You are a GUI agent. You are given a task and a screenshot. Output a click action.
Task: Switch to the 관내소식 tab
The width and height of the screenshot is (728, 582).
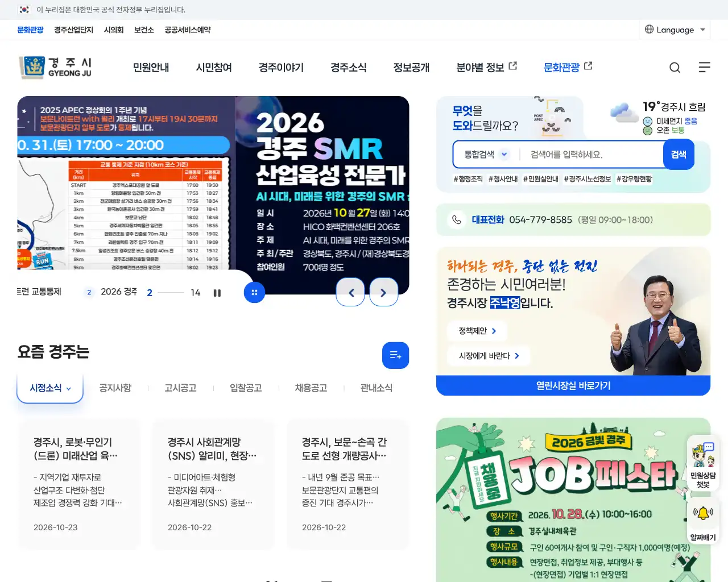point(377,388)
